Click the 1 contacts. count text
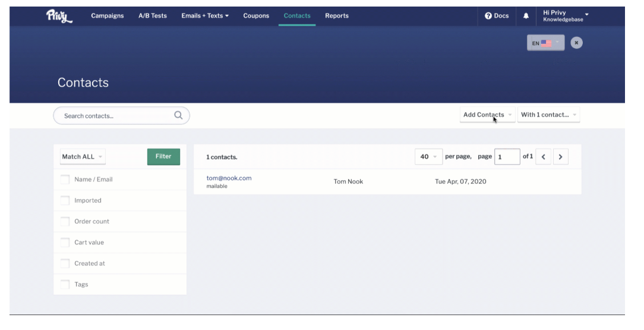The image size is (644, 330). tap(222, 157)
